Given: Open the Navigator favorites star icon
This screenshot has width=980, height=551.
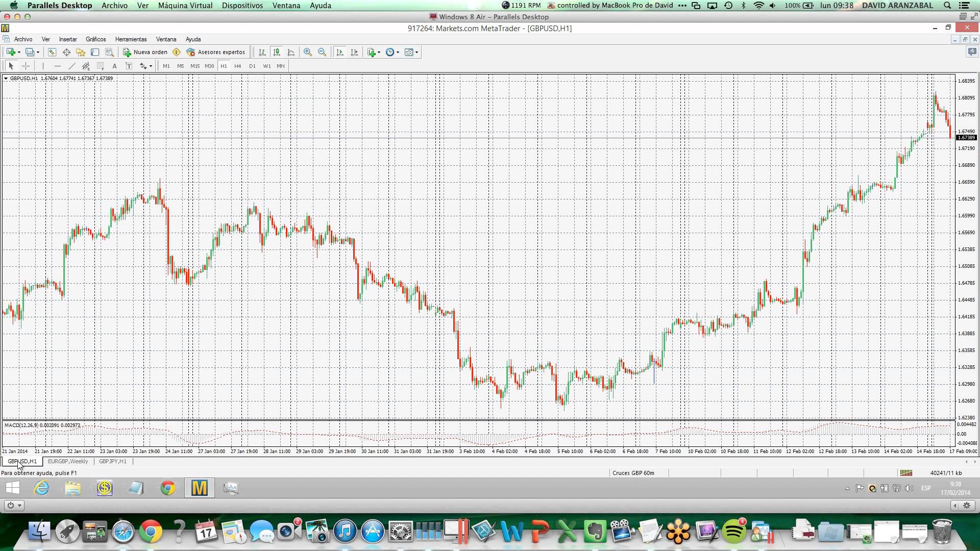Looking at the screenshot, I should pos(81,52).
